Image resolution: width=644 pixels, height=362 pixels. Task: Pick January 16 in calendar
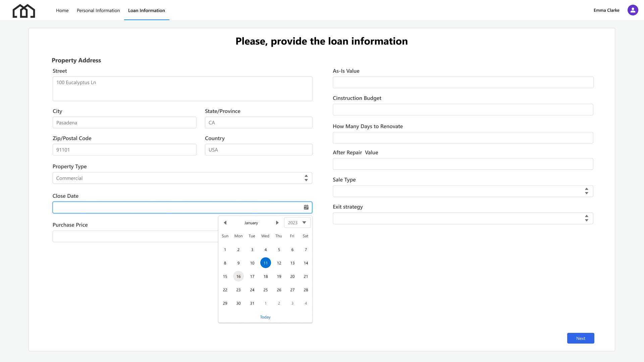[x=238, y=276]
